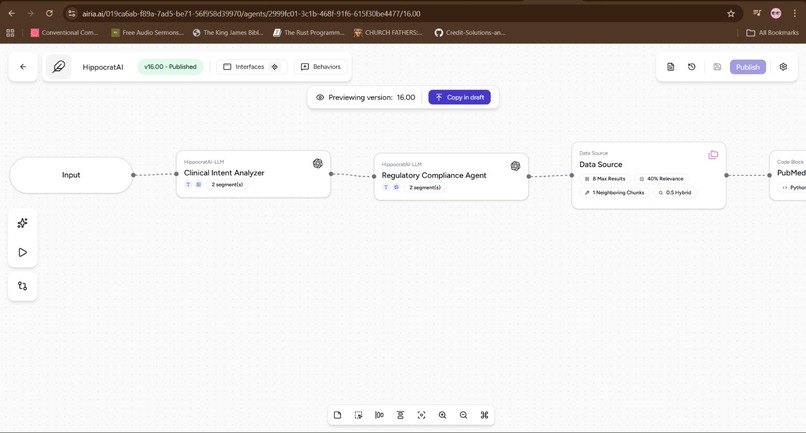Select the Clinical Intent Analyzer node
Viewport: 806px width, 433px height.
click(x=253, y=174)
